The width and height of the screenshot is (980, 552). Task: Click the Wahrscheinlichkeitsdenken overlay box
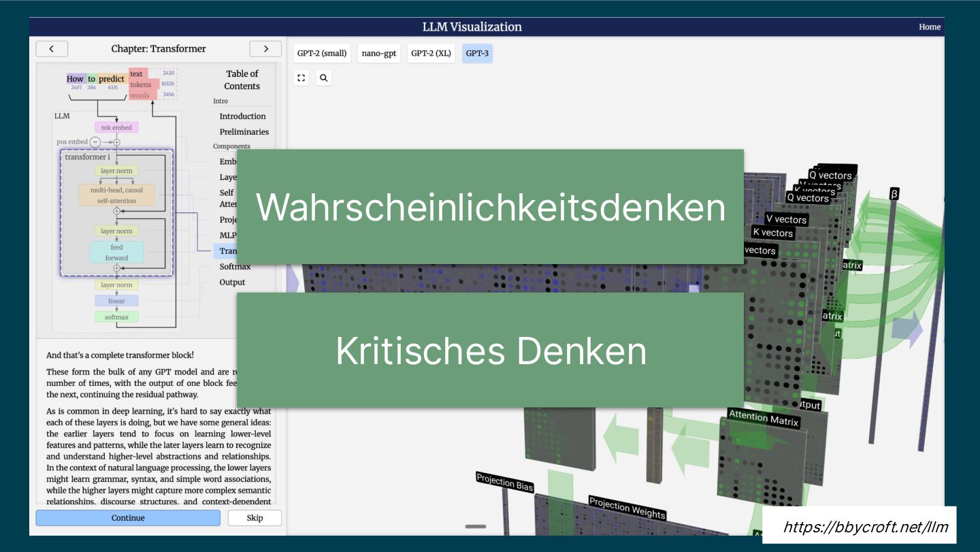pos(490,207)
